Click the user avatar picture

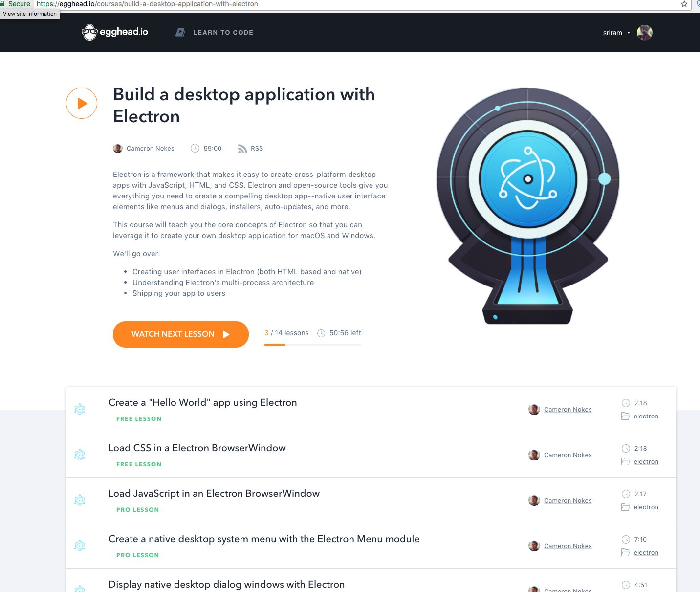point(645,33)
